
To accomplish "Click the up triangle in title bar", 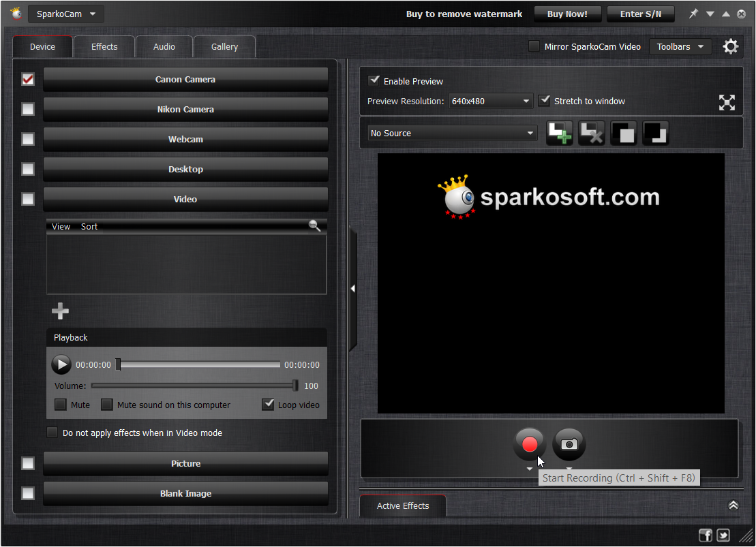I will pos(725,14).
